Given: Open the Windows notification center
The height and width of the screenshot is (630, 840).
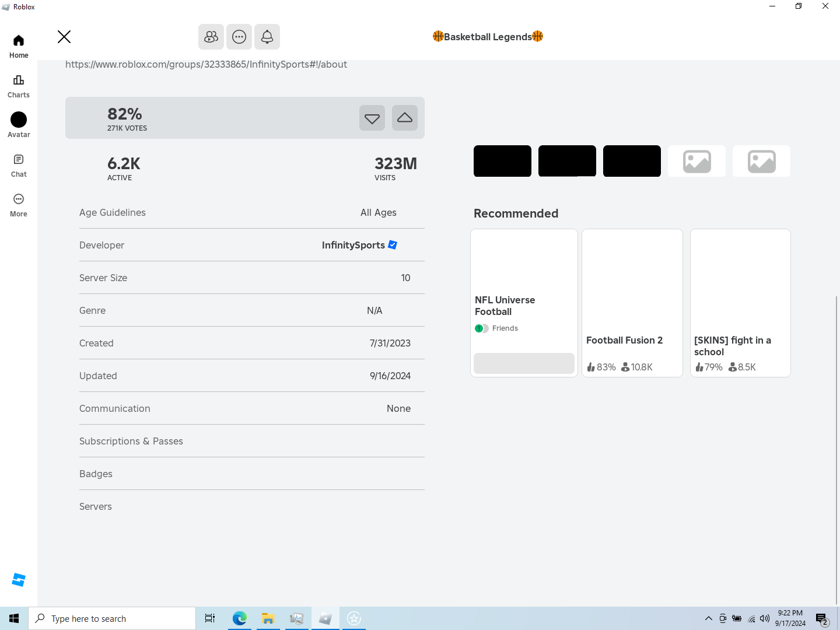Looking at the screenshot, I should click(x=822, y=619).
